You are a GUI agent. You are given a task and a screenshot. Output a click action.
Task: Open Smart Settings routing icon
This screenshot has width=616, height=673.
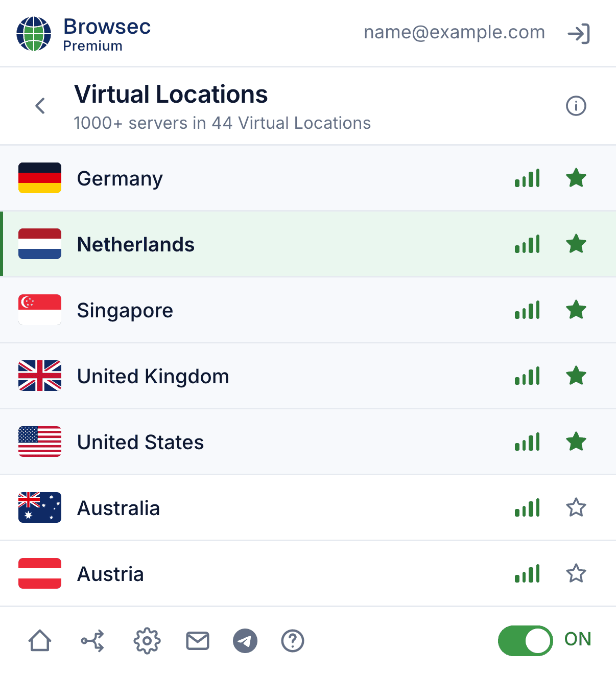pos(93,641)
